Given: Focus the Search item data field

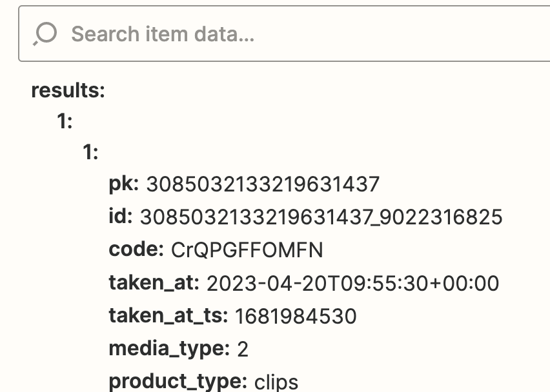Looking at the screenshot, I should click(x=284, y=34).
